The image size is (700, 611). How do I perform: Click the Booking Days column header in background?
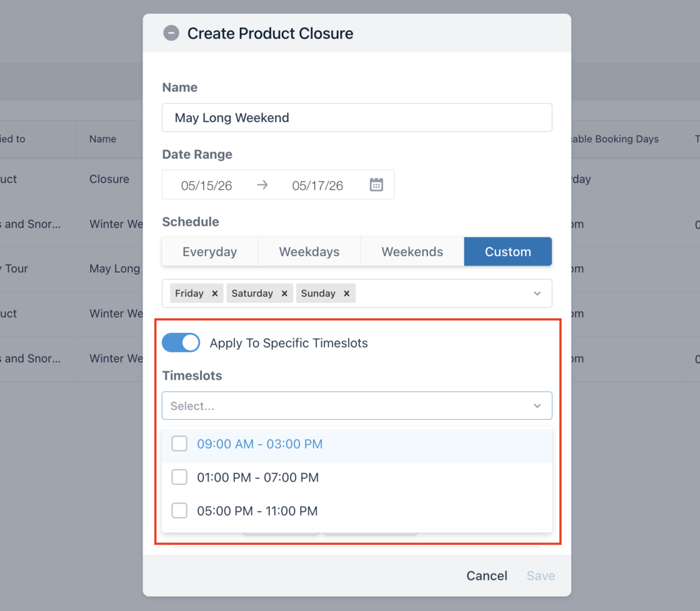tap(616, 139)
